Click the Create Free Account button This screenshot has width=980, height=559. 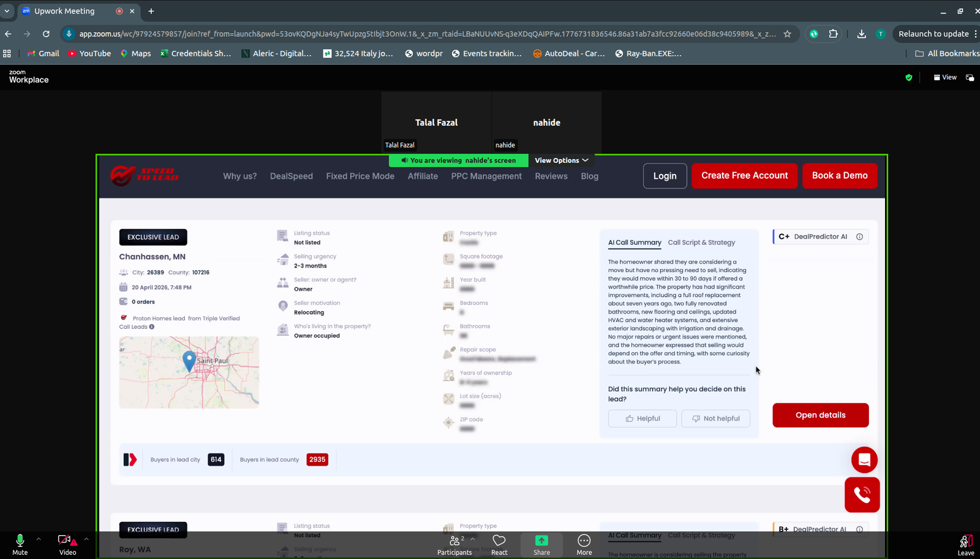pyautogui.click(x=744, y=176)
